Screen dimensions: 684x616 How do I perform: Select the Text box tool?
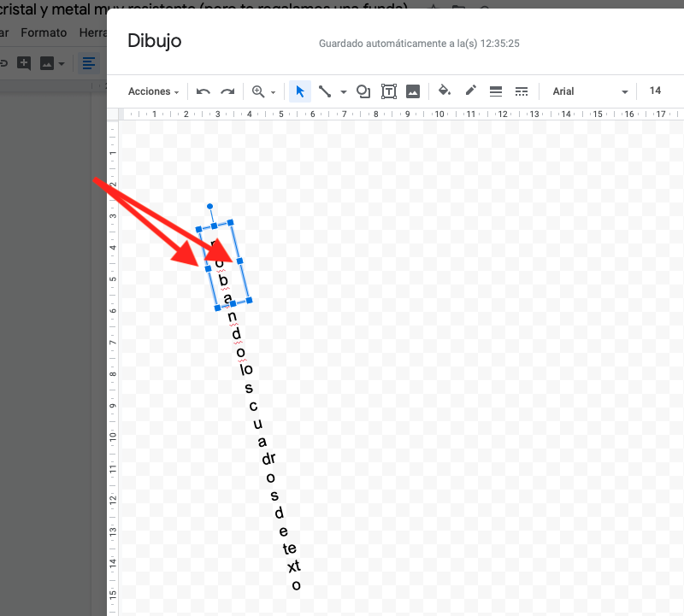[388, 91]
